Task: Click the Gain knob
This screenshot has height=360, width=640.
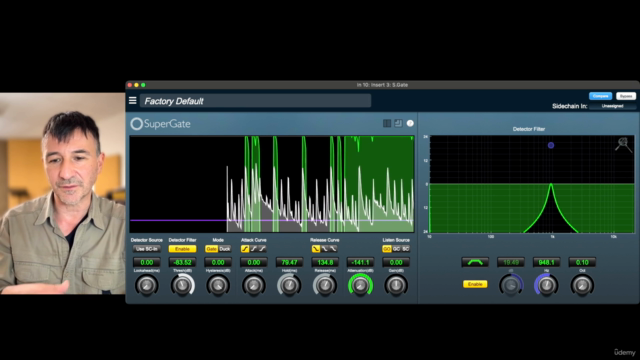Action: (396, 285)
